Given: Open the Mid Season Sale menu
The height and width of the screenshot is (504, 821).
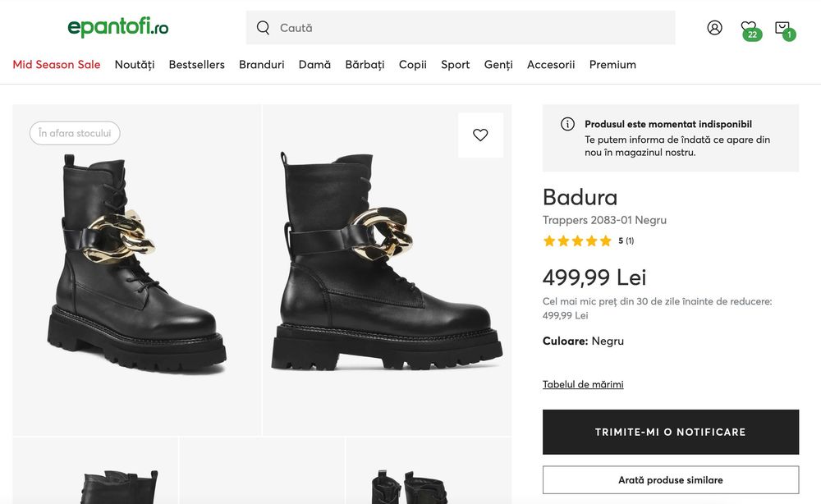Looking at the screenshot, I should click(57, 65).
